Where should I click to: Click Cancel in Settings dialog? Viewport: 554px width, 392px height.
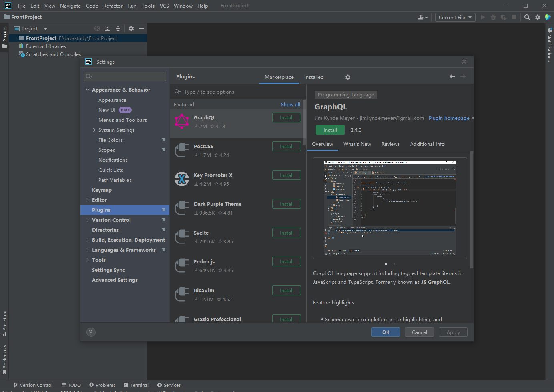[x=420, y=332]
